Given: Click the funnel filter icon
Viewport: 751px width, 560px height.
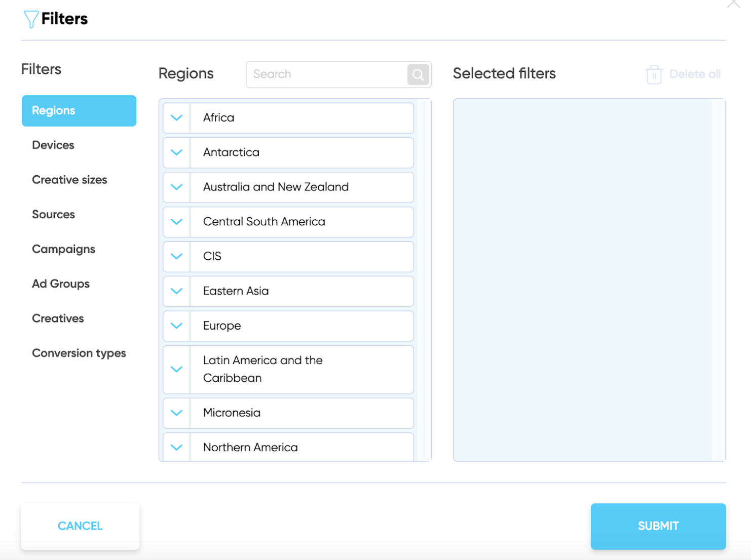Looking at the screenshot, I should 31,19.
